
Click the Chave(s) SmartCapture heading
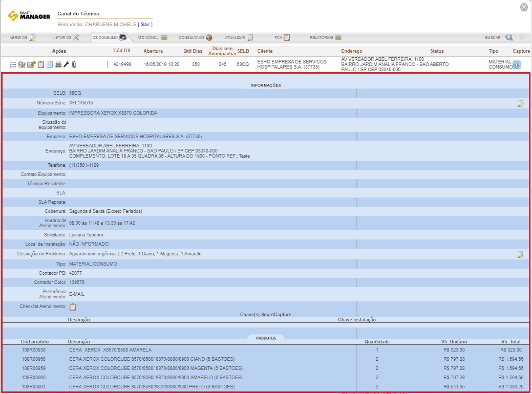click(266, 315)
